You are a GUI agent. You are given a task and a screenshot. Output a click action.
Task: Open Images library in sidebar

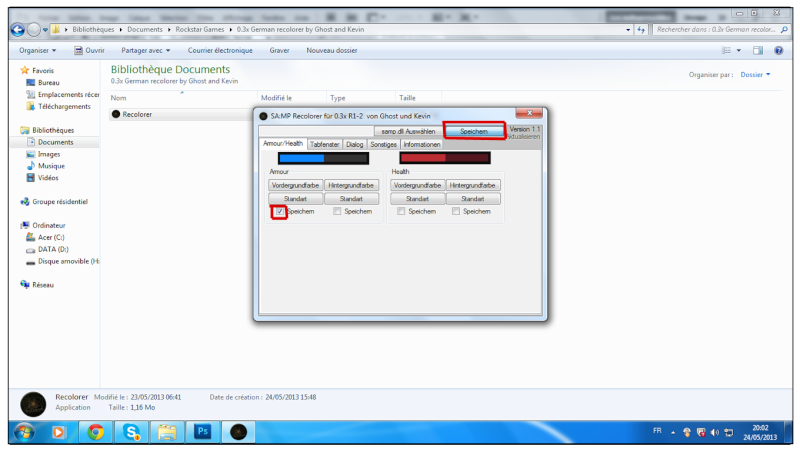[x=48, y=154]
